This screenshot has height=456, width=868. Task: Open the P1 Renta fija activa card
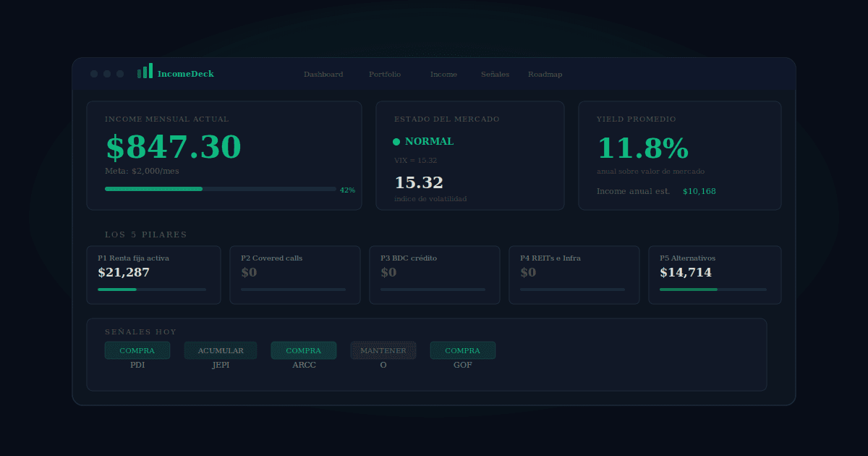[x=153, y=275]
